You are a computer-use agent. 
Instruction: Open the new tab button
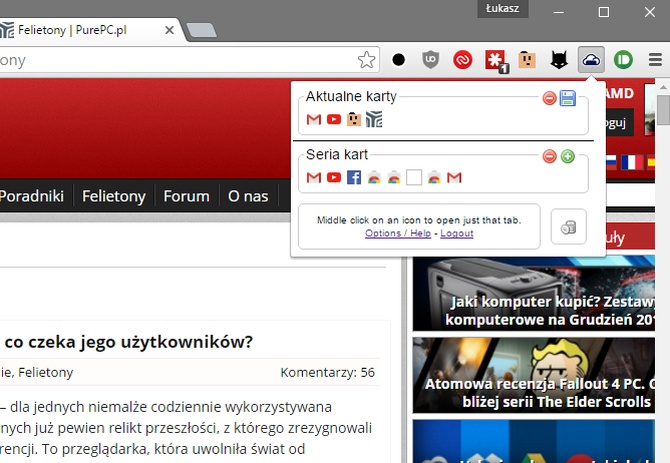201,31
